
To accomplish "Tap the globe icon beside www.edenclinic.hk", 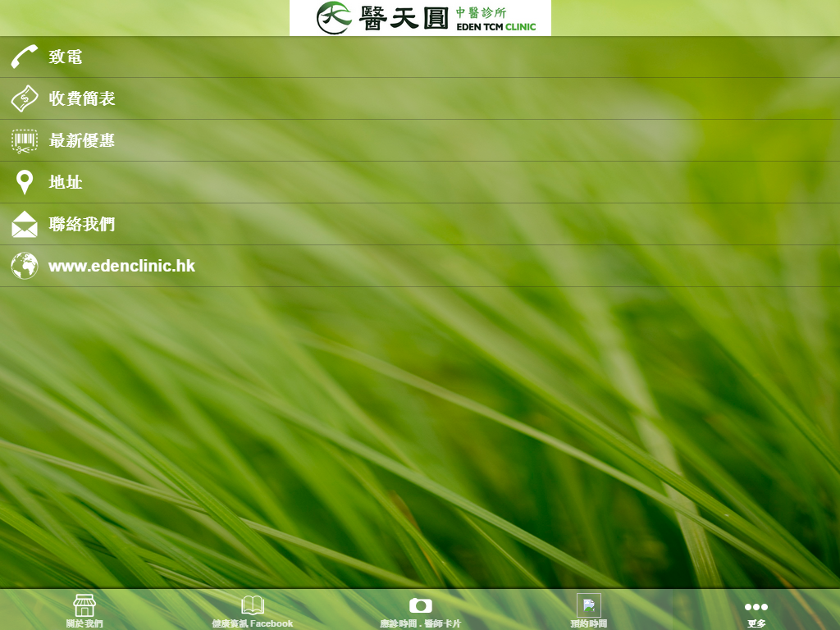I will click(25, 266).
